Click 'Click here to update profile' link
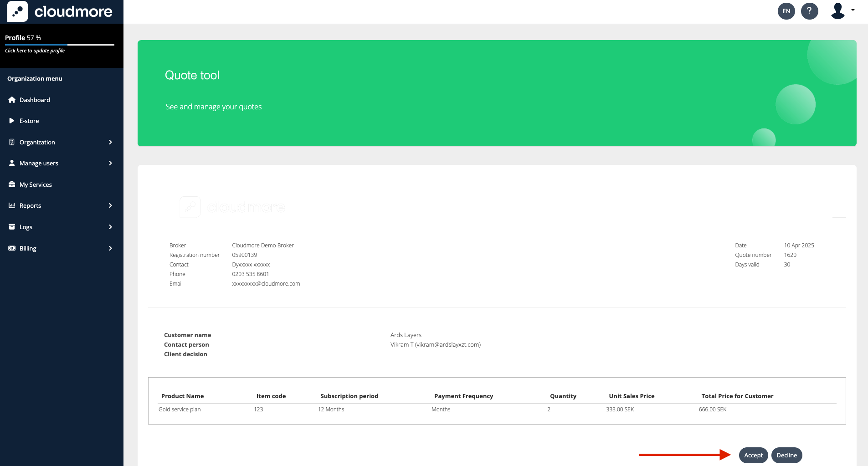The image size is (868, 466). click(35, 51)
